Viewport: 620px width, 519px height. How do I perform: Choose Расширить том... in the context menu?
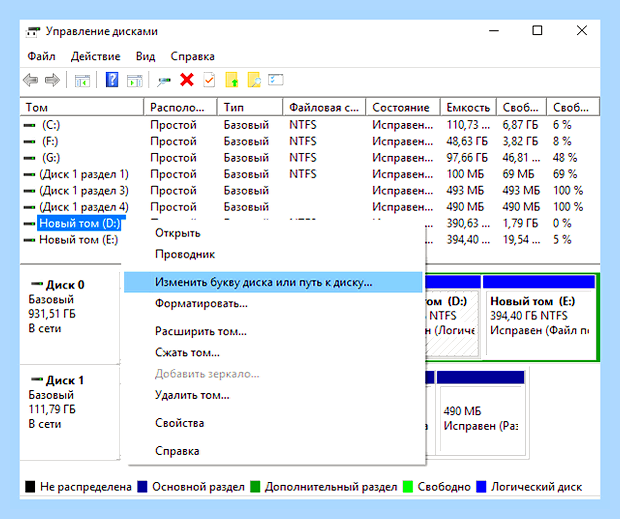pyautogui.click(x=273, y=331)
